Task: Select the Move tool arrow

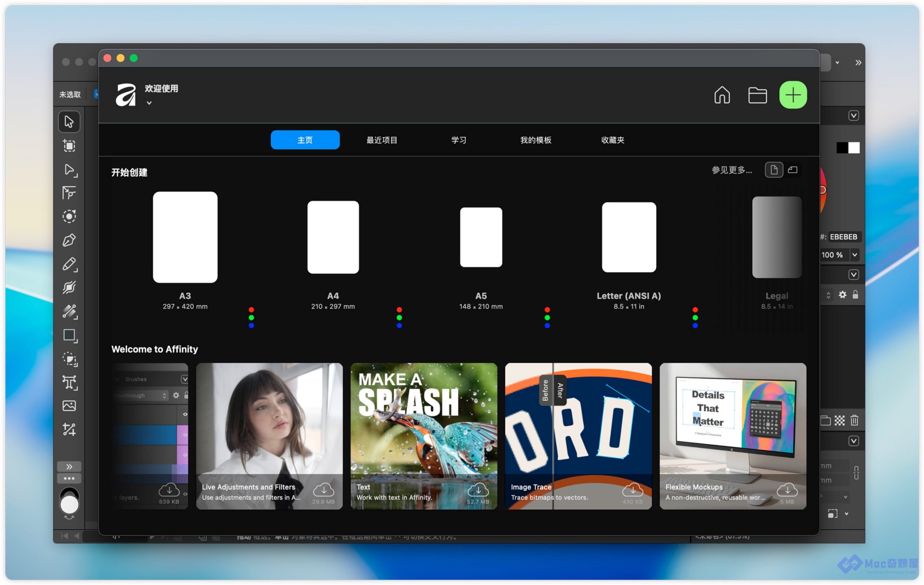Action: point(69,122)
